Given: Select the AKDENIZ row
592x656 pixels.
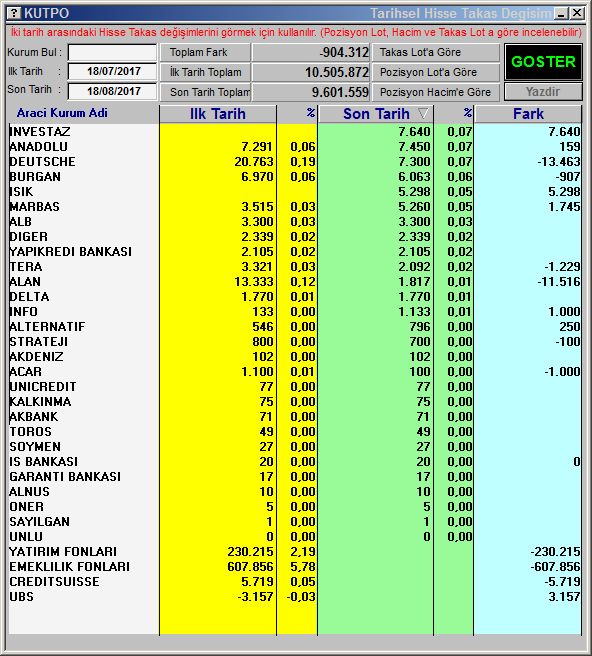Looking at the screenshot, I should (295, 357).
